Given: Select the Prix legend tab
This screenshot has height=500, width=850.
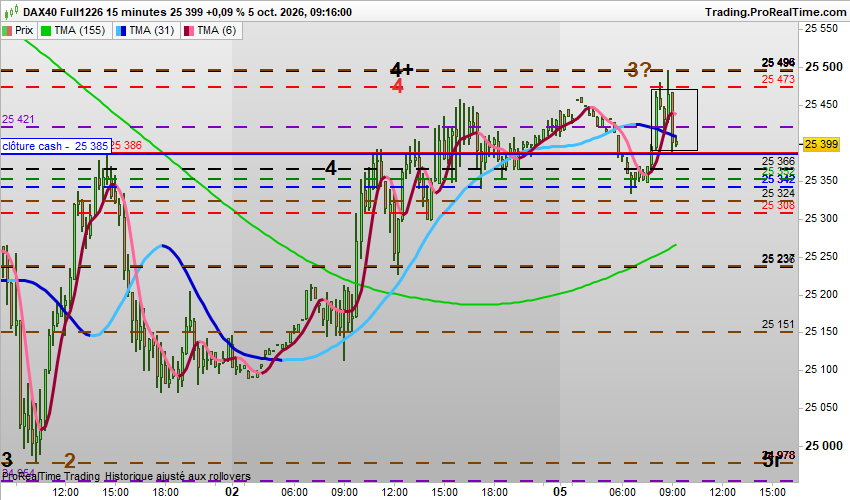Looking at the screenshot, I should click(18, 31).
